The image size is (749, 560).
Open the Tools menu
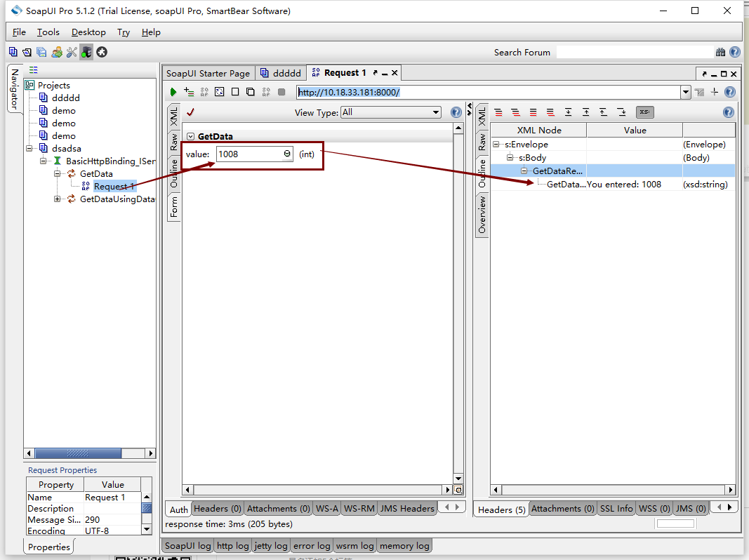point(48,32)
